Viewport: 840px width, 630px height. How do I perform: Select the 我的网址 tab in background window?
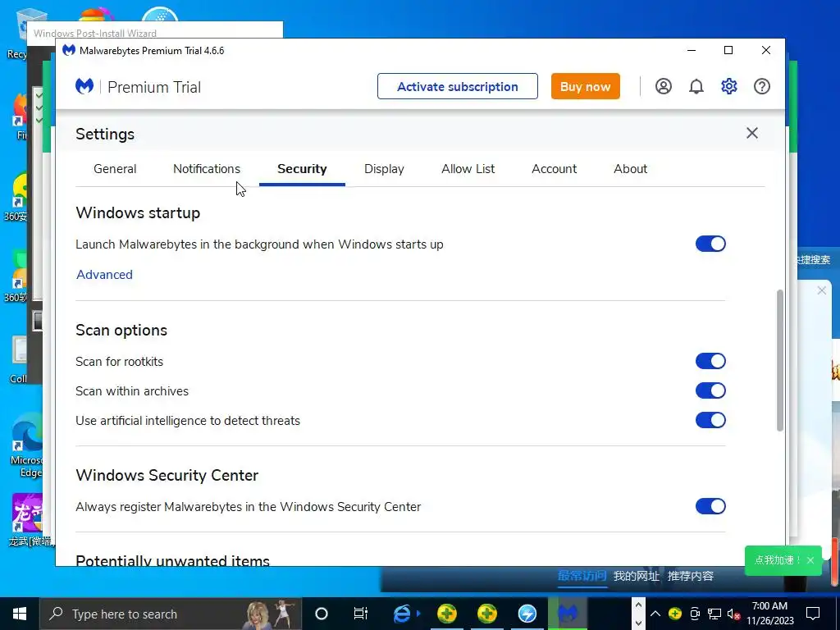pyautogui.click(x=636, y=576)
